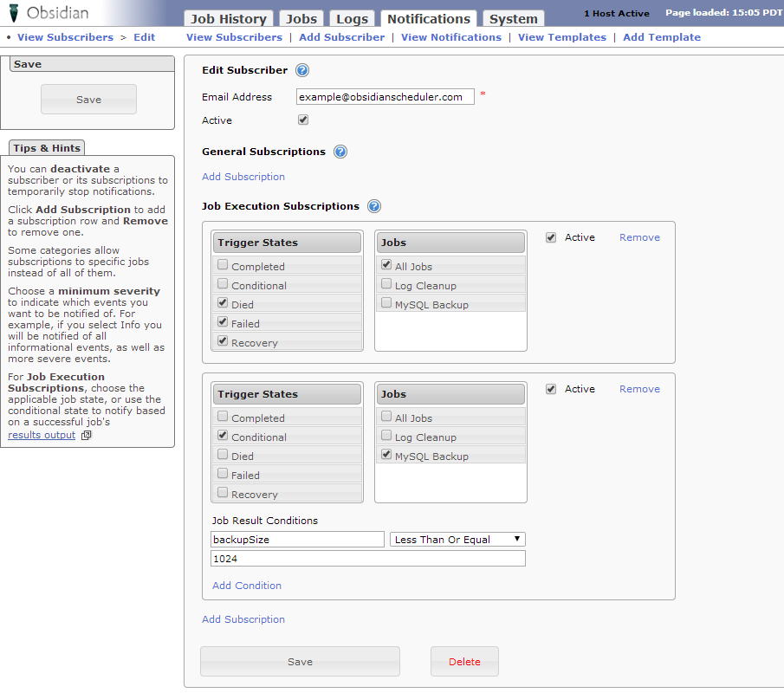Open the Less Than Or Equal dropdown
The height and width of the screenshot is (693, 784).
coord(457,540)
